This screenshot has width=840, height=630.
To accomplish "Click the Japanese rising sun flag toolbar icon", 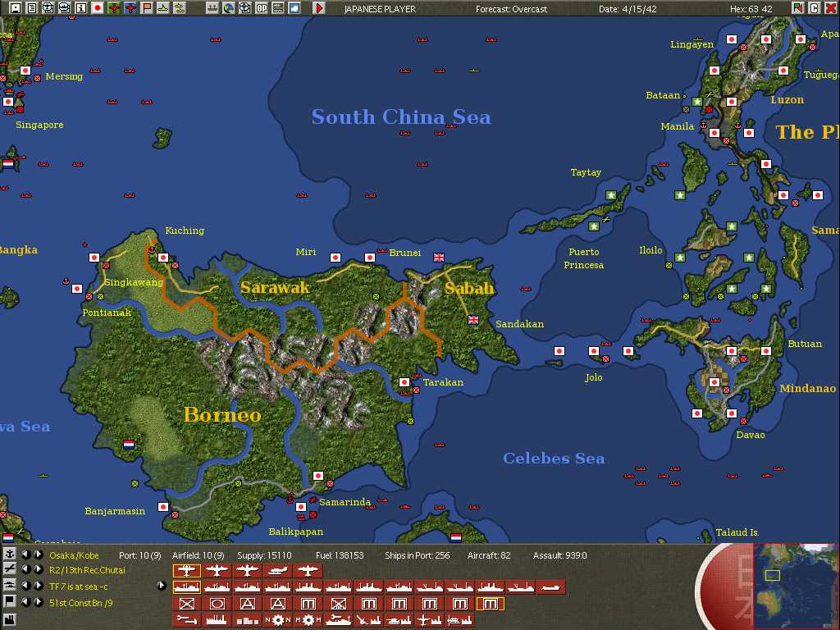I will 98,8.
